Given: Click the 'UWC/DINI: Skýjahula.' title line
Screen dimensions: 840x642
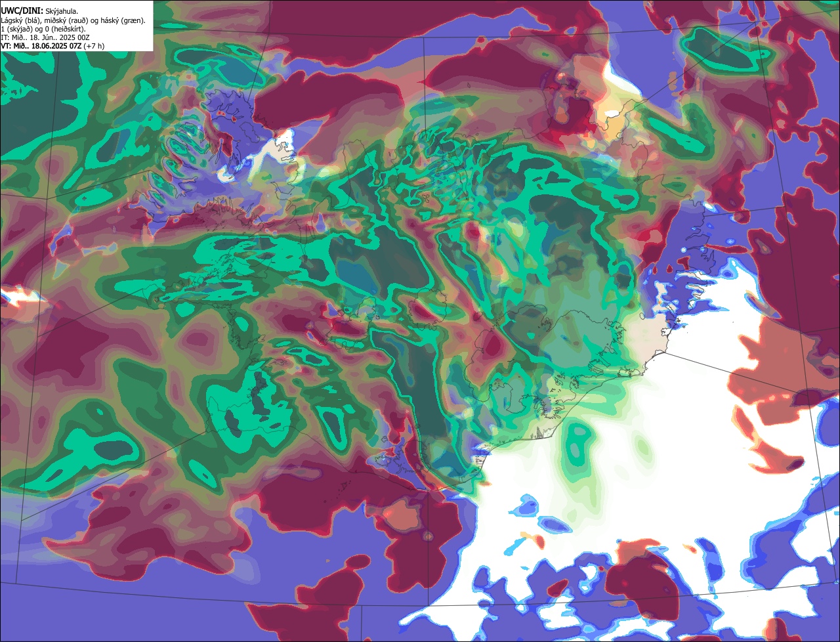Looking at the screenshot, I should click(x=40, y=11).
